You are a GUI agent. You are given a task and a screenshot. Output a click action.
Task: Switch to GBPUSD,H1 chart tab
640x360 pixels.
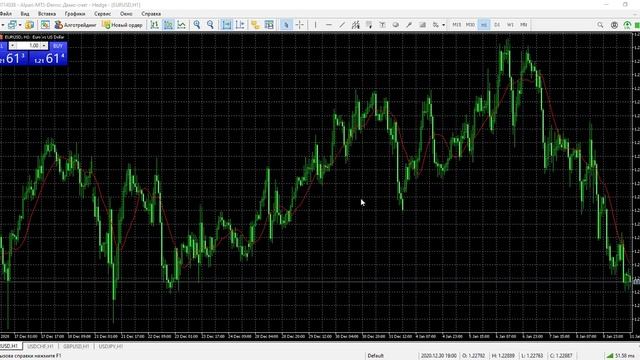76,347
